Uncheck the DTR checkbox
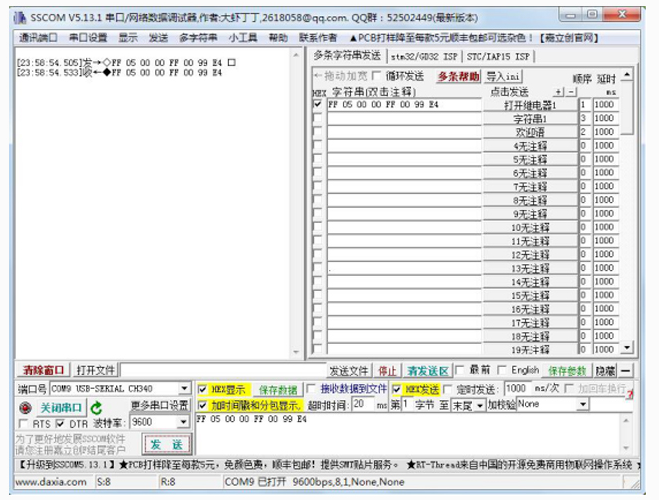 pos(61,424)
